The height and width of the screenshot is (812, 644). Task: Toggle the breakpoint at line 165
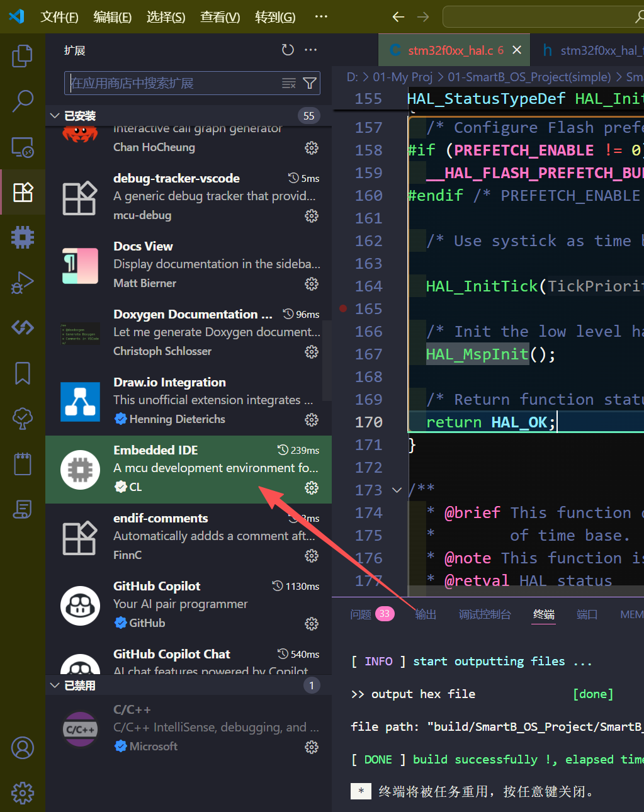pyautogui.click(x=342, y=308)
